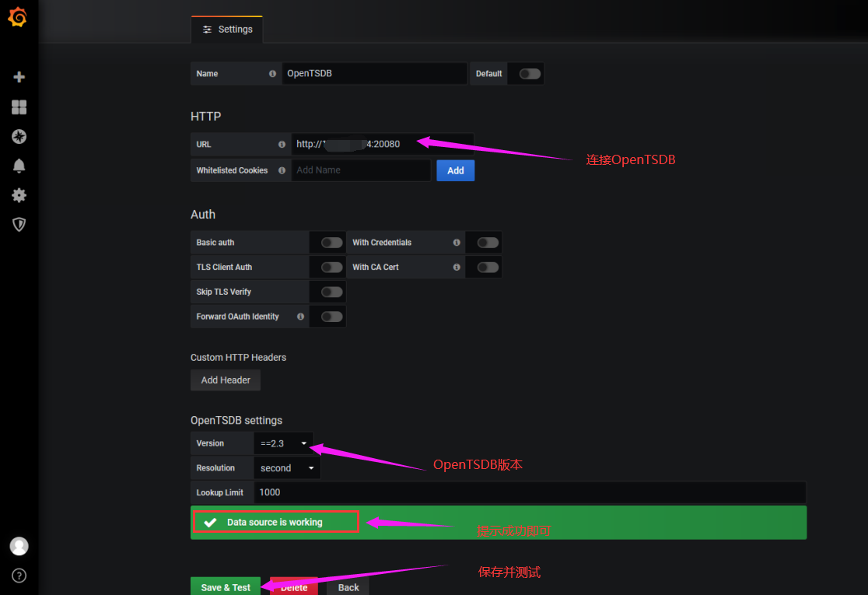
Task: Enable the Forward OAuth Identity switch
Action: coord(331,317)
